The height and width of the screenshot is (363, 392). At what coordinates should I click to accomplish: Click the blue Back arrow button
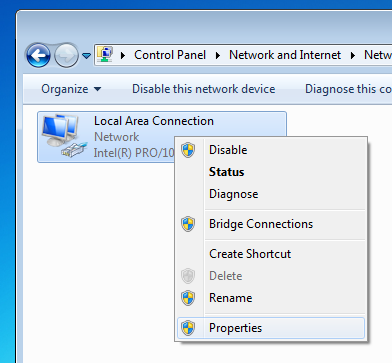point(38,55)
